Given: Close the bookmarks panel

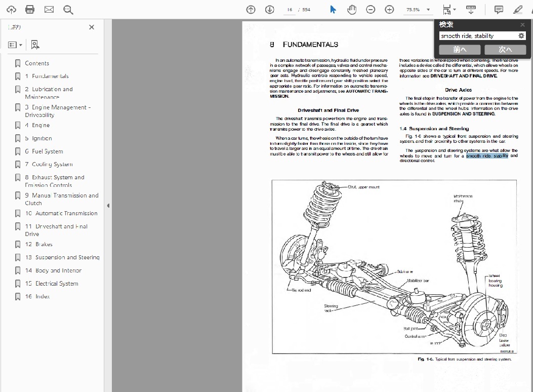Looking at the screenshot, I should coord(92,27).
